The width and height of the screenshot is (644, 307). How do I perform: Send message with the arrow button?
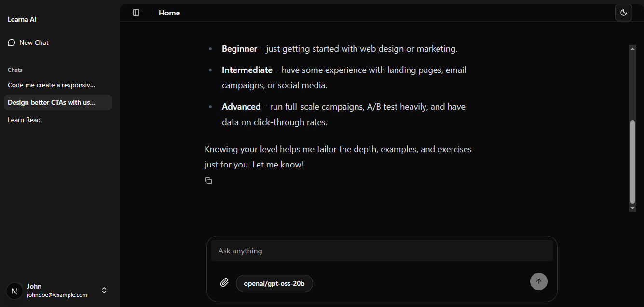pyautogui.click(x=539, y=281)
